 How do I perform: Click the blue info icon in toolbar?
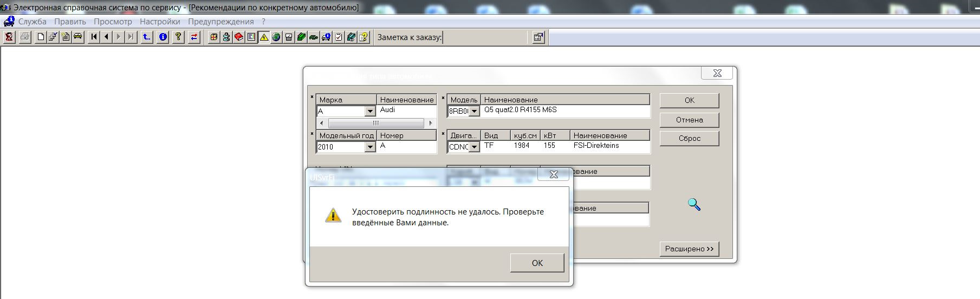(x=163, y=37)
